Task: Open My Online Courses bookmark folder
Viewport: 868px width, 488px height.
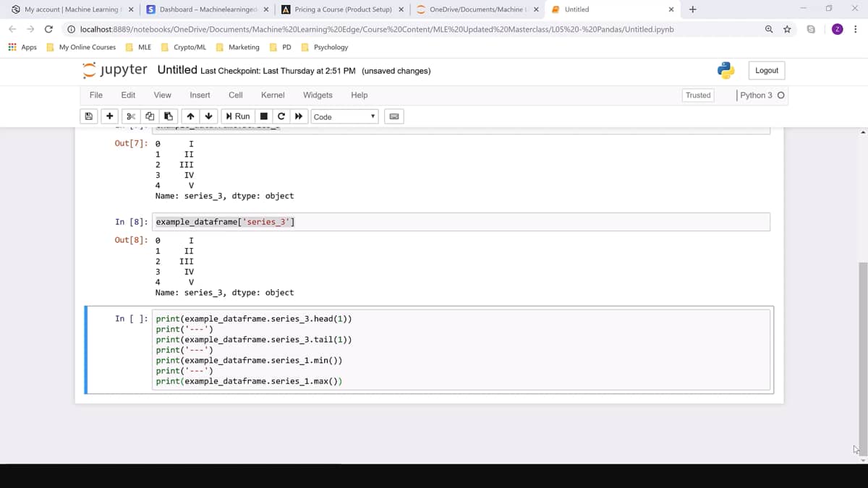Action: 81,47
